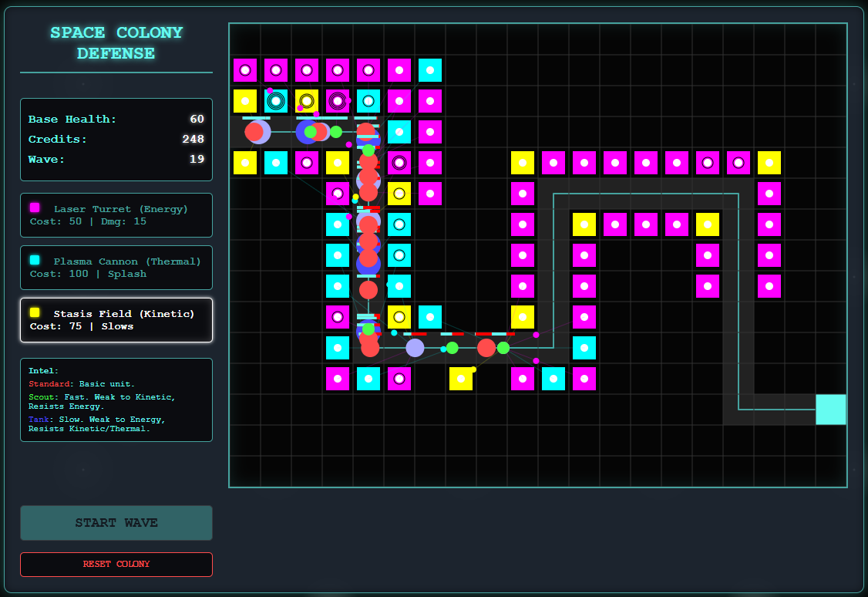Click the RESET COLONY button

tap(116, 565)
